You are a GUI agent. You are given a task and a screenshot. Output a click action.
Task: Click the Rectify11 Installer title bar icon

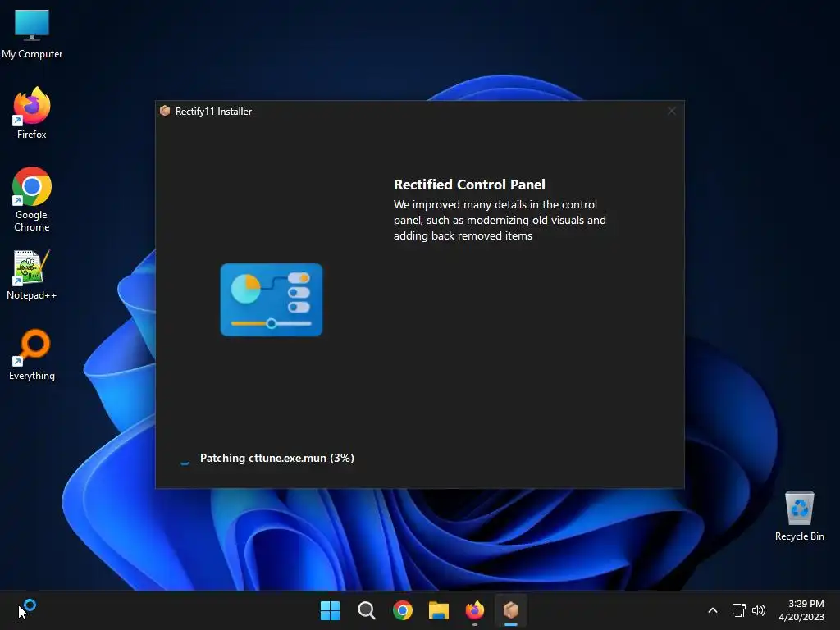(x=165, y=111)
